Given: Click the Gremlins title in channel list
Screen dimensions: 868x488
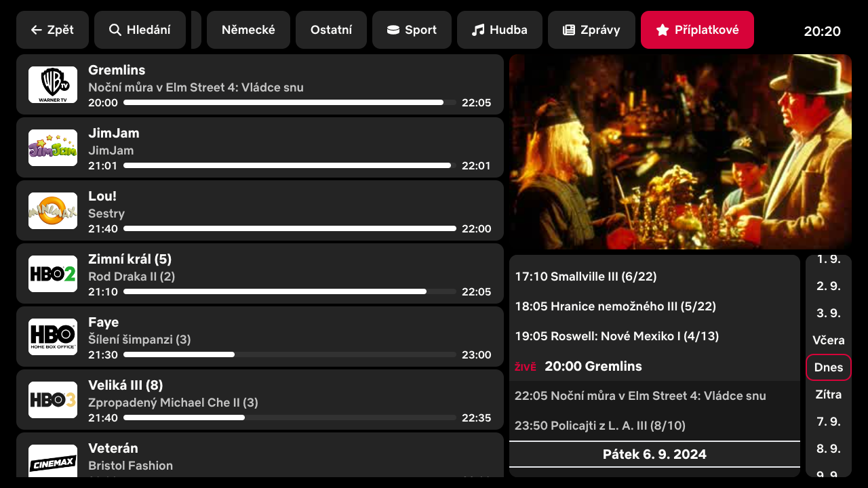Looking at the screenshot, I should [117, 70].
